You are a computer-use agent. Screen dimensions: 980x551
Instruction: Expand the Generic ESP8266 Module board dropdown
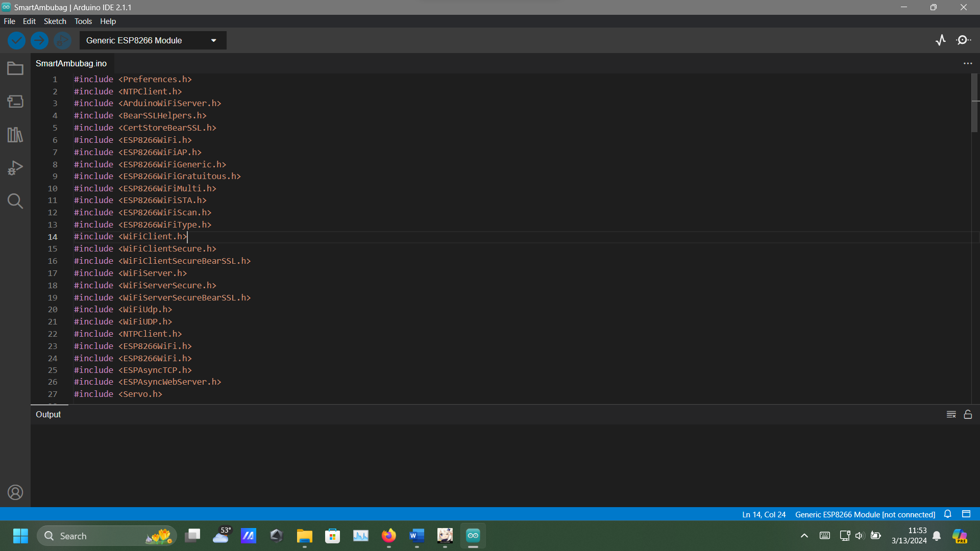point(153,40)
